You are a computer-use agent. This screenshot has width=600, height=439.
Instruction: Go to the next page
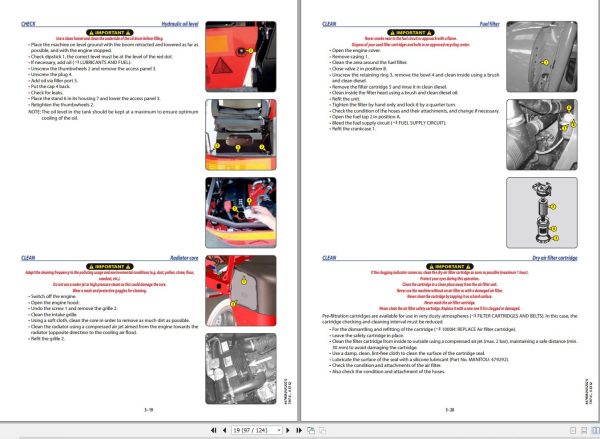coord(288,430)
